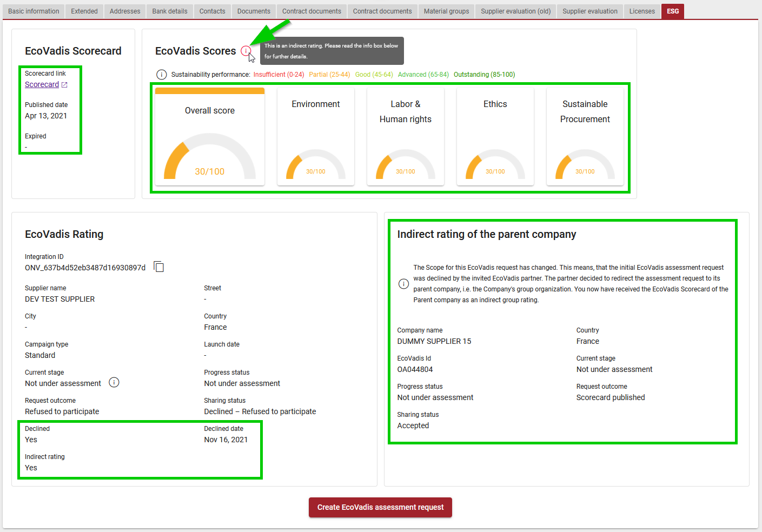The image size is (762, 532).
Task: Click the info icon in the Indirect rating box
Action: pos(403,283)
